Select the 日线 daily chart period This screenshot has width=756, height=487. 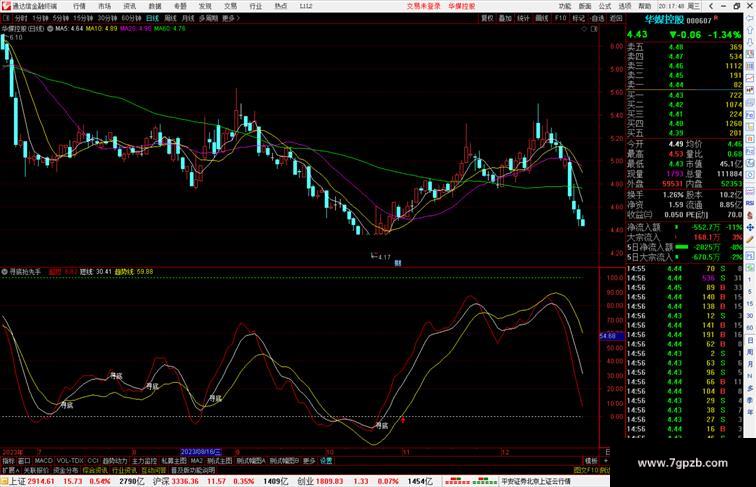point(152,18)
